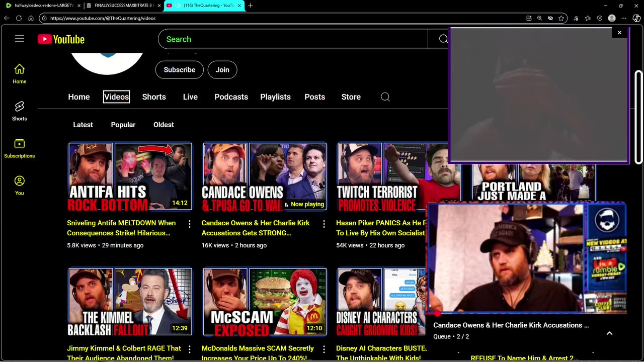Open the Live channel tab
The height and width of the screenshot is (362, 644).
tap(190, 97)
